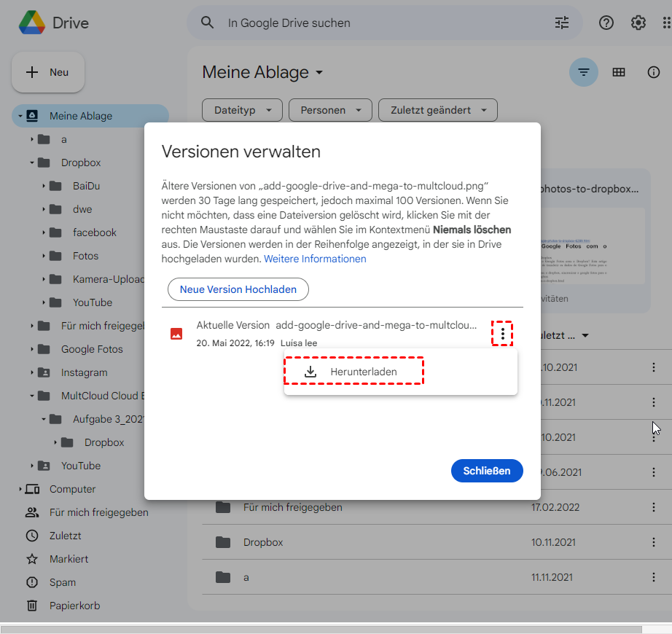Click the horizontal scrollbar at bottom
This screenshot has height=634, width=672.
click(x=321, y=630)
